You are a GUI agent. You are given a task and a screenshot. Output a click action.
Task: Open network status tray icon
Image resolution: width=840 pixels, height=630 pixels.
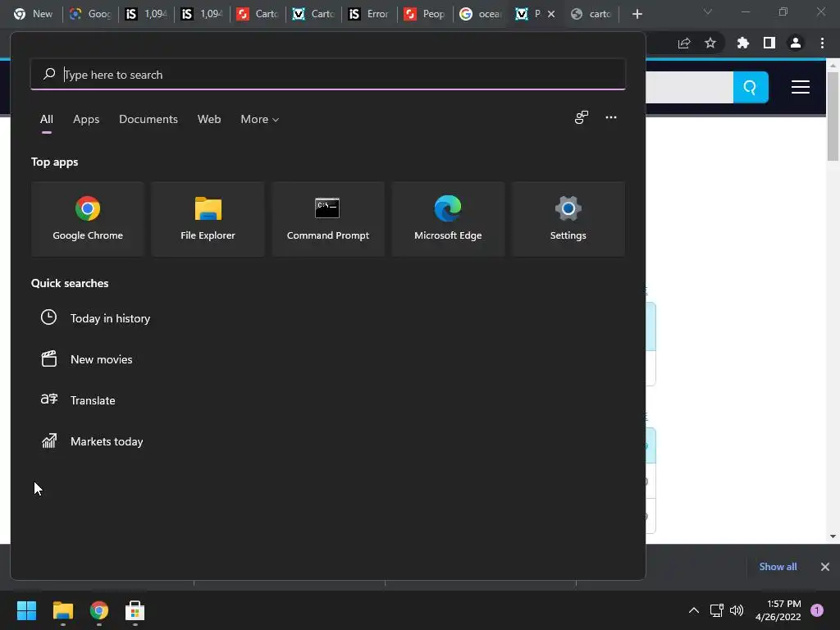point(716,610)
